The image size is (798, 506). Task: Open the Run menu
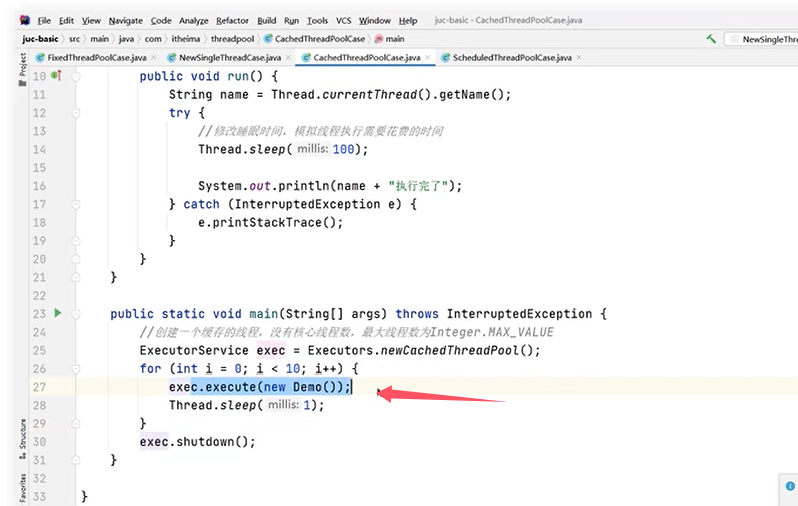[x=291, y=20]
